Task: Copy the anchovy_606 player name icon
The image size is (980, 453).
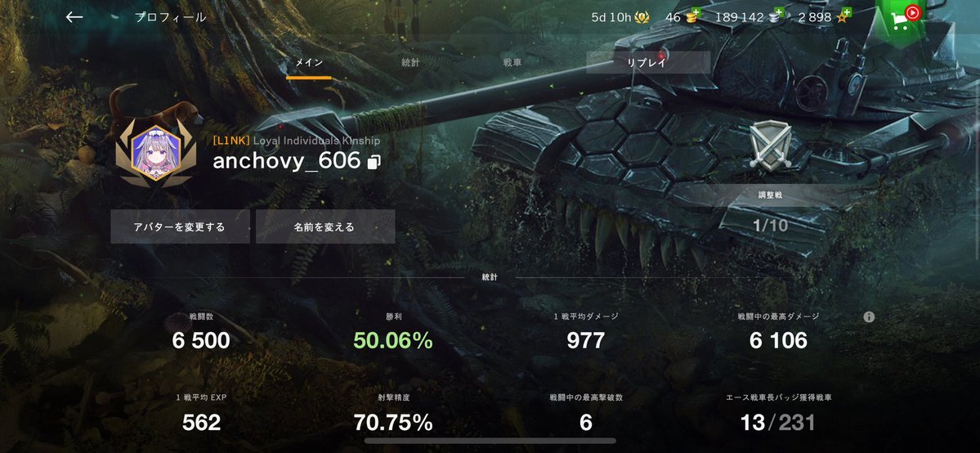Action: (x=374, y=162)
